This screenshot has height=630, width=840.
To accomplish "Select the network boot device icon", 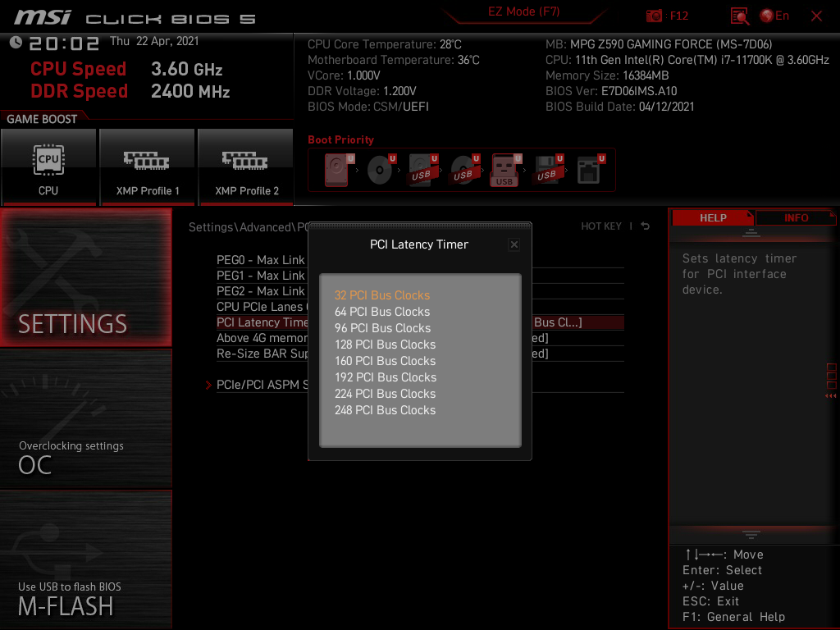I will (591, 170).
